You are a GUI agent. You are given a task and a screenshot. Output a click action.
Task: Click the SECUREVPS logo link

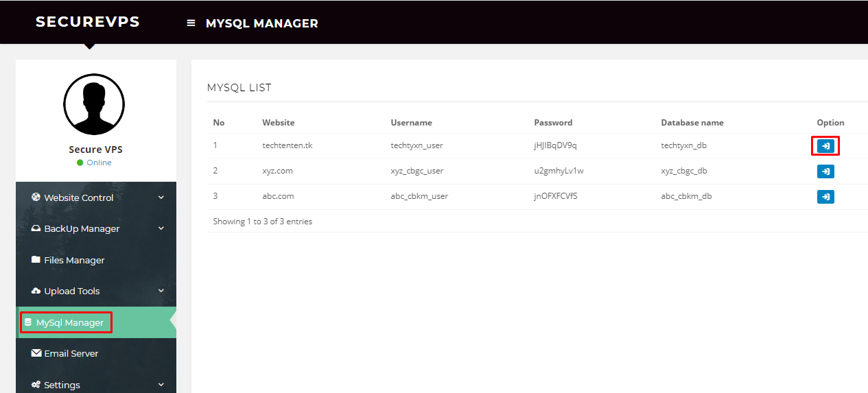click(x=88, y=22)
